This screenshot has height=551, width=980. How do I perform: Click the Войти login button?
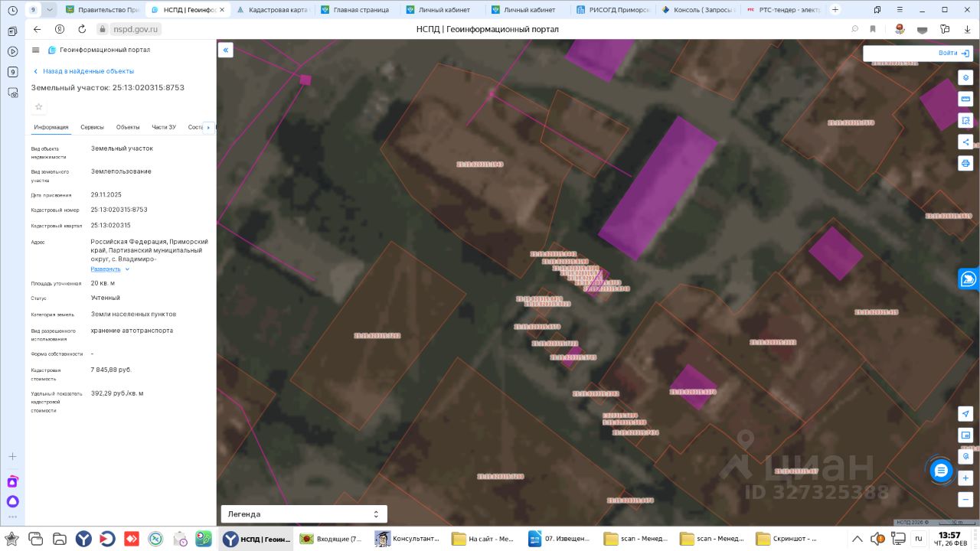pos(954,54)
